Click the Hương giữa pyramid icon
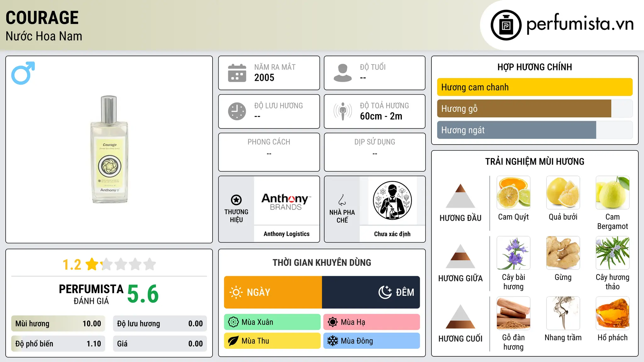This screenshot has width=644, height=362. click(x=460, y=256)
